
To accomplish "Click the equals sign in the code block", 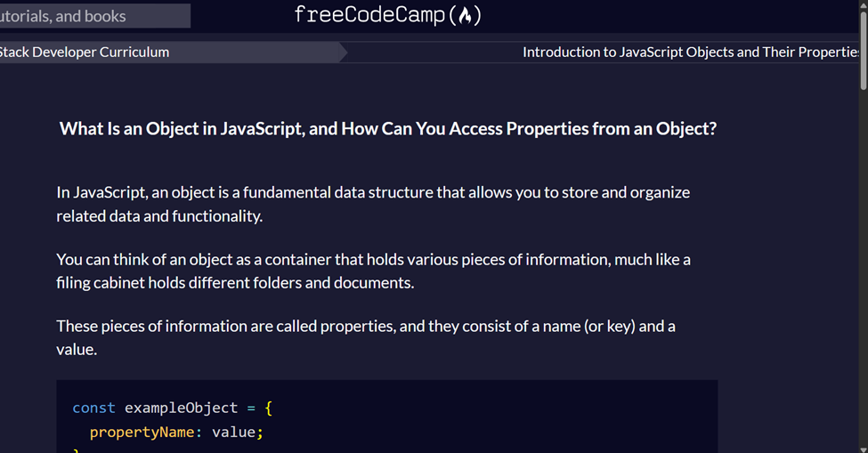I will (x=251, y=408).
